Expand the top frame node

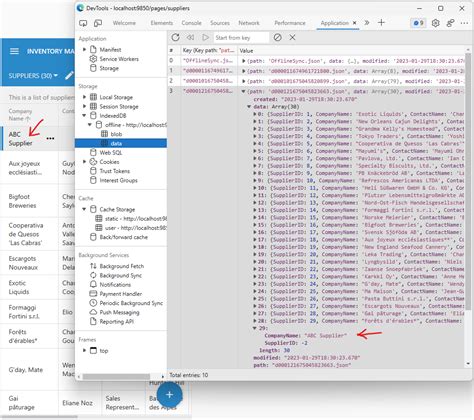click(84, 350)
